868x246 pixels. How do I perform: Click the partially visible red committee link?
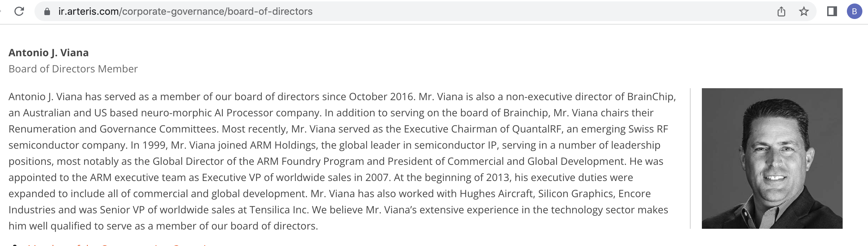point(118,244)
